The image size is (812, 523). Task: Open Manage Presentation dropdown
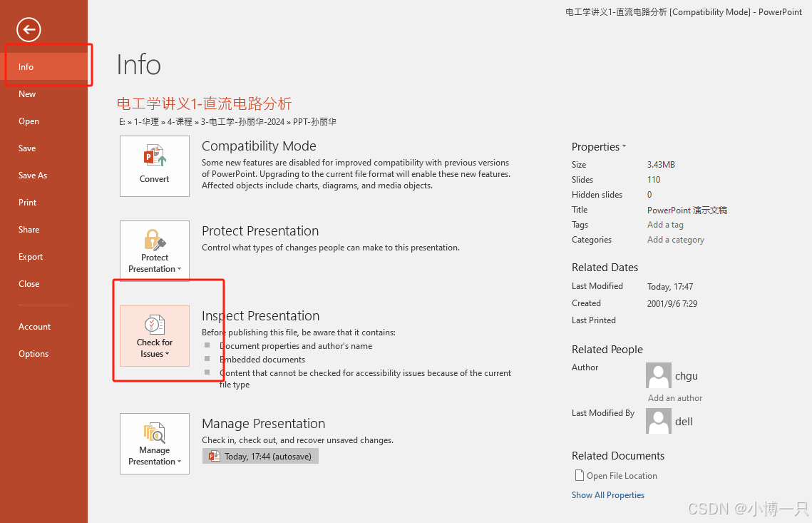click(154, 444)
